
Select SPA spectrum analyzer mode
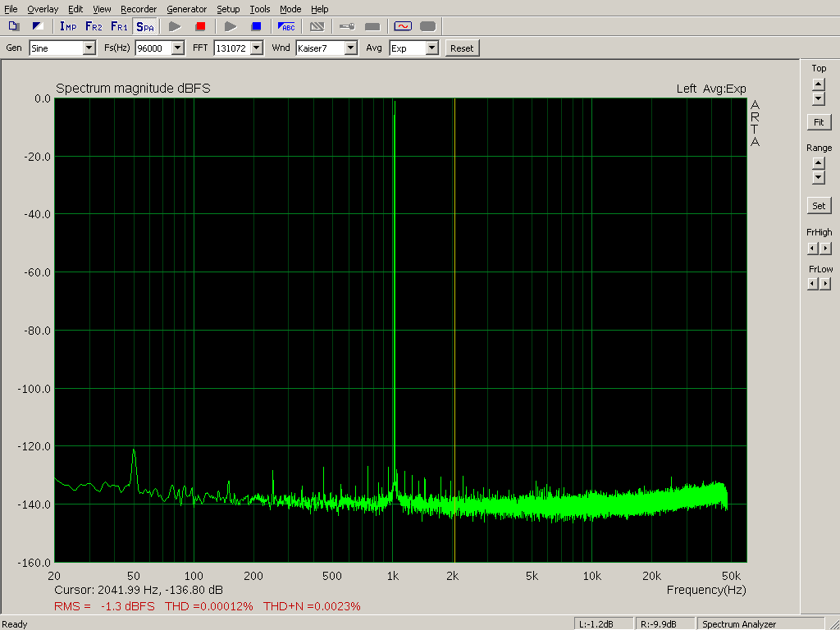tap(144, 26)
